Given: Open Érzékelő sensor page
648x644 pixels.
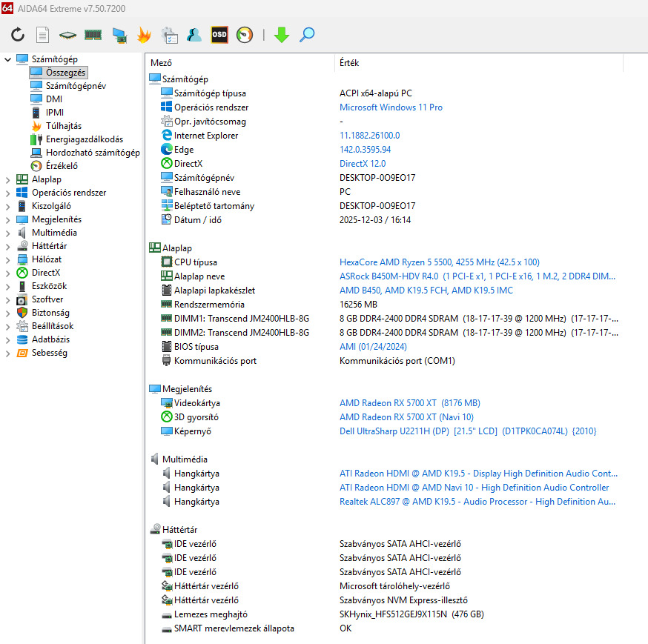Looking at the screenshot, I should tap(54, 166).
